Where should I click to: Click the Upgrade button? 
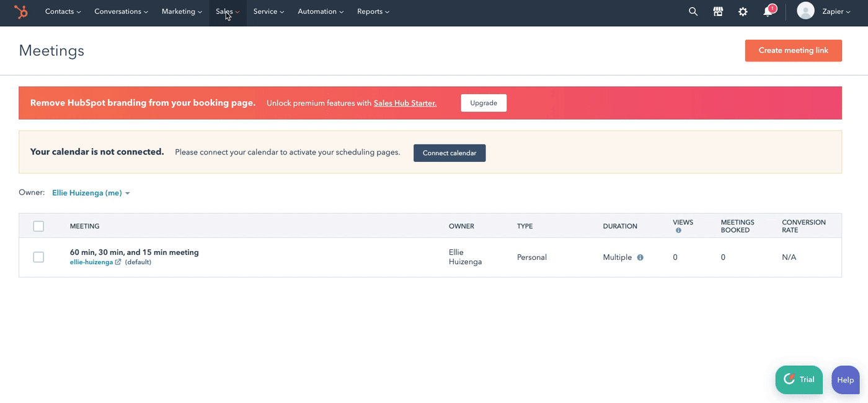pos(484,103)
